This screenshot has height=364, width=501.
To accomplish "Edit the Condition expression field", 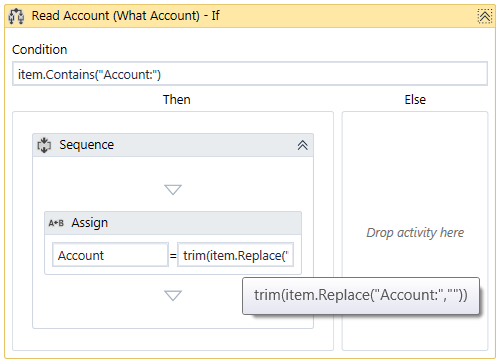I will (x=250, y=74).
